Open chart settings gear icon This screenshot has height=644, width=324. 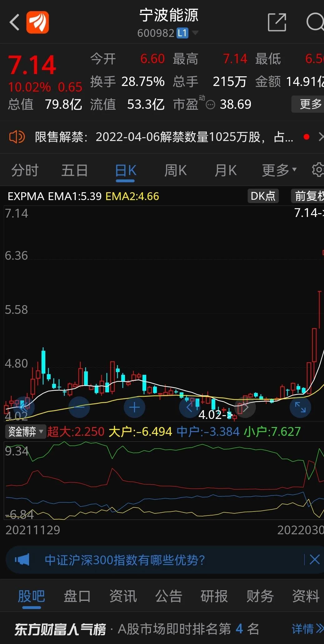pyautogui.click(x=318, y=170)
